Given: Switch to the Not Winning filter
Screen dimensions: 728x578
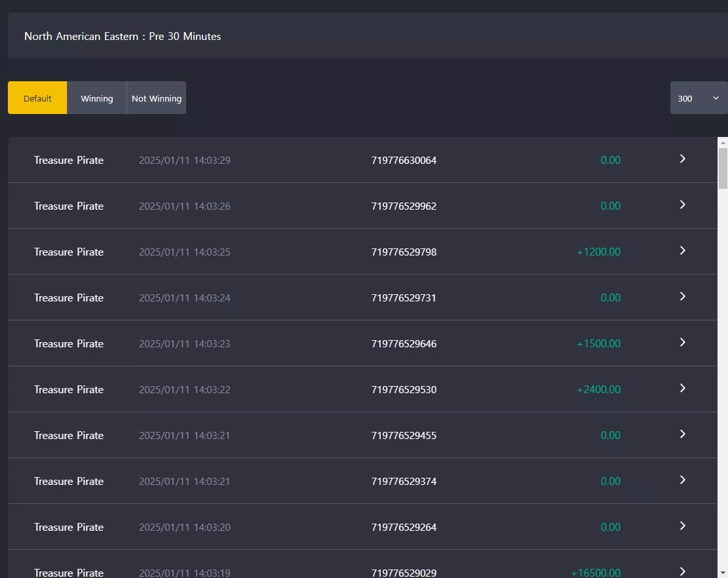Looking at the screenshot, I should point(157,98).
